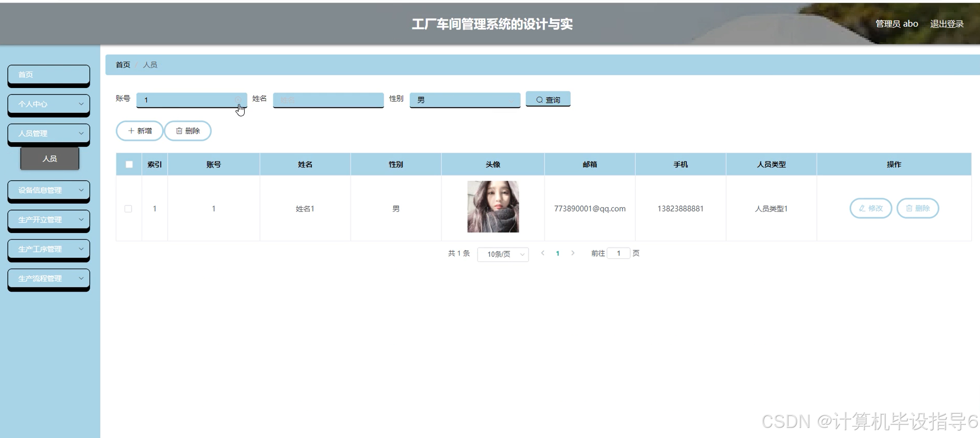This screenshot has width=980, height=438.
Task: Click the magnifier icon on the 查询 button
Action: (540, 100)
